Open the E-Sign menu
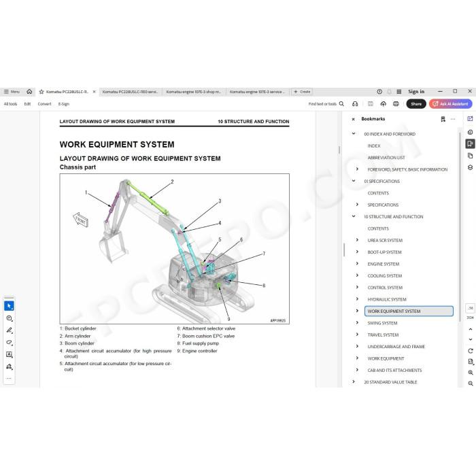This screenshot has width=476, height=476. [64, 104]
